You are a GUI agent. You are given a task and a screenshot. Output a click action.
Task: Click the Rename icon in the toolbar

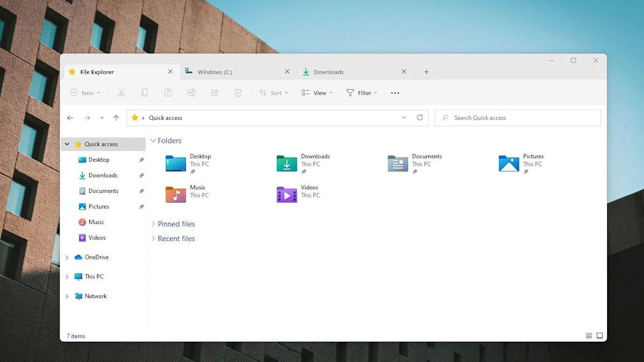point(191,92)
